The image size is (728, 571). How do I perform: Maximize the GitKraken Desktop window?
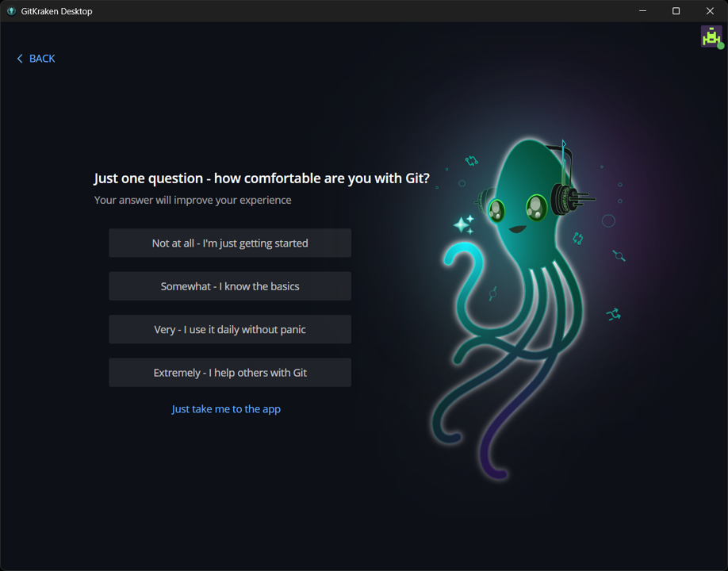click(x=676, y=11)
